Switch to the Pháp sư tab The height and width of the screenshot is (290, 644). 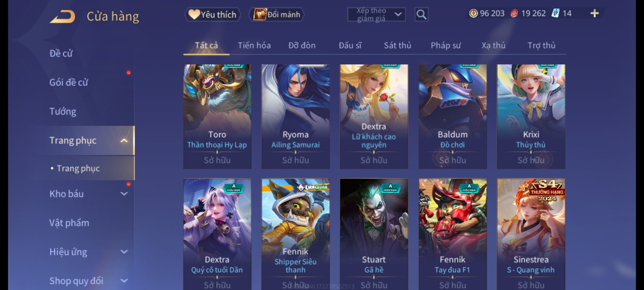[445, 45]
